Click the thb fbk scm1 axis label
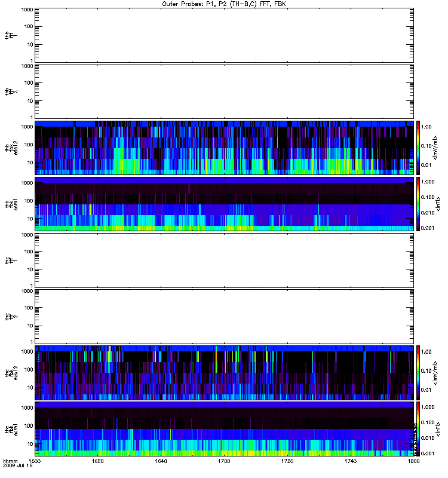 click(x=11, y=204)
